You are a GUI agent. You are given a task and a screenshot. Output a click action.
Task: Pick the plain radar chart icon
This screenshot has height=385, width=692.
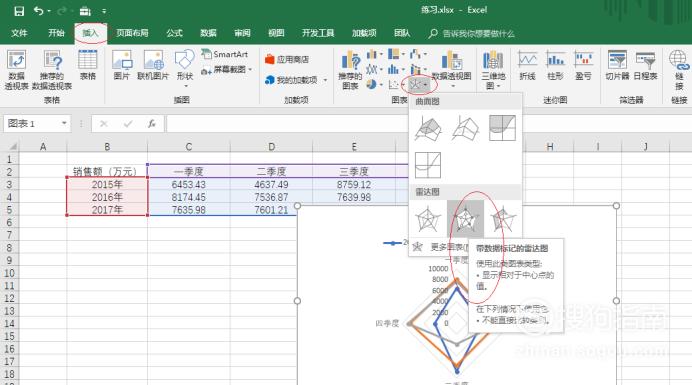[428, 219]
